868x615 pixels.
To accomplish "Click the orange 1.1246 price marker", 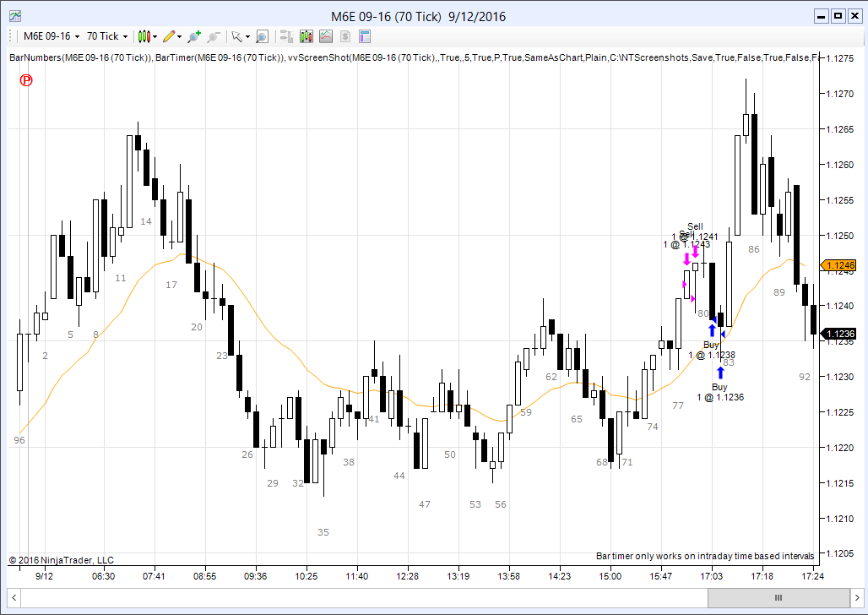I will 838,266.
